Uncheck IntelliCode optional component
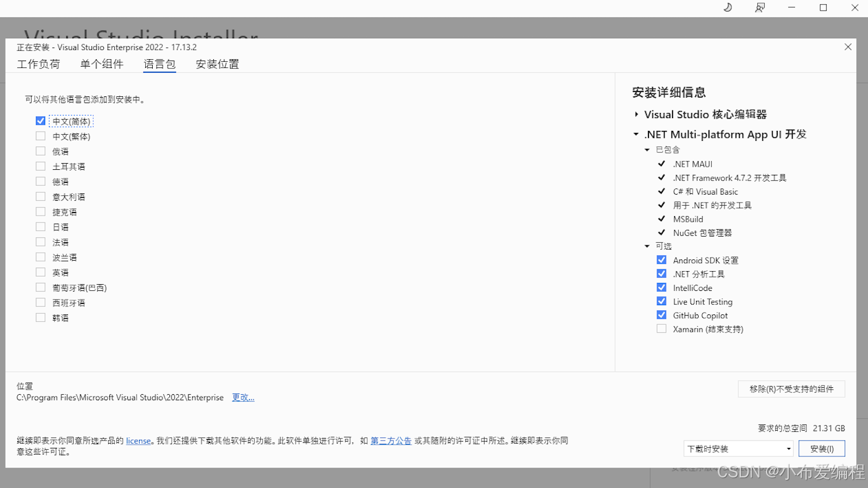Image resolution: width=868 pixels, height=488 pixels. pyautogui.click(x=662, y=288)
